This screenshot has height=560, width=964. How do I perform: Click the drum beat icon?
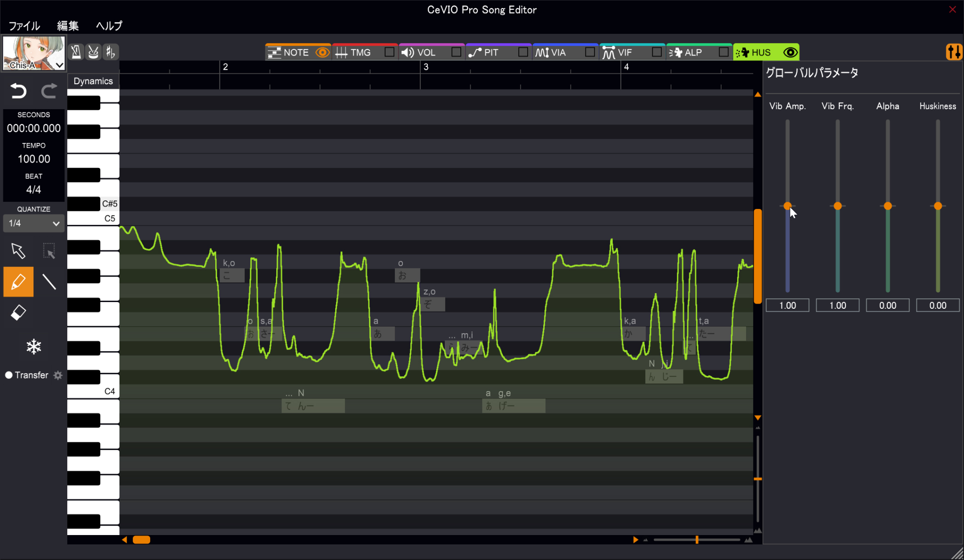coord(93,52)
